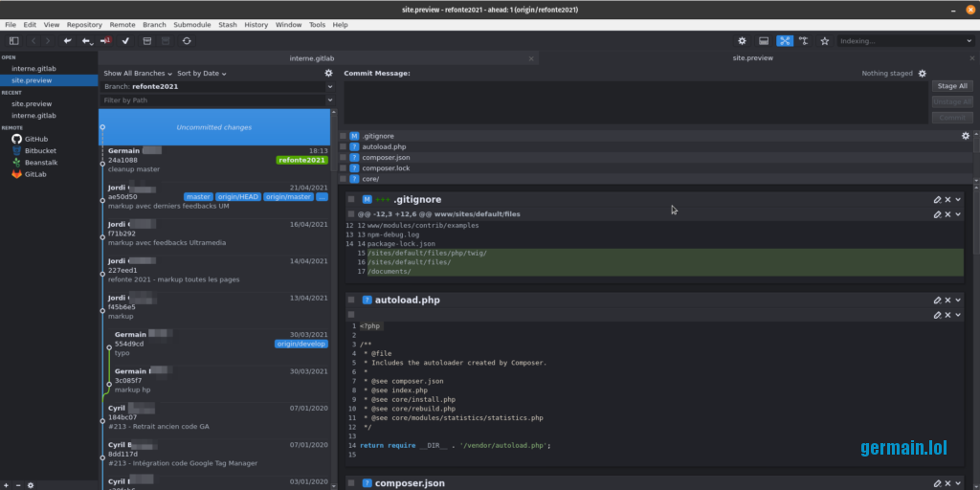Tick the core/ folder stage checkbox
This screenshot has width=980, height=490.
[x=343, y=179]
